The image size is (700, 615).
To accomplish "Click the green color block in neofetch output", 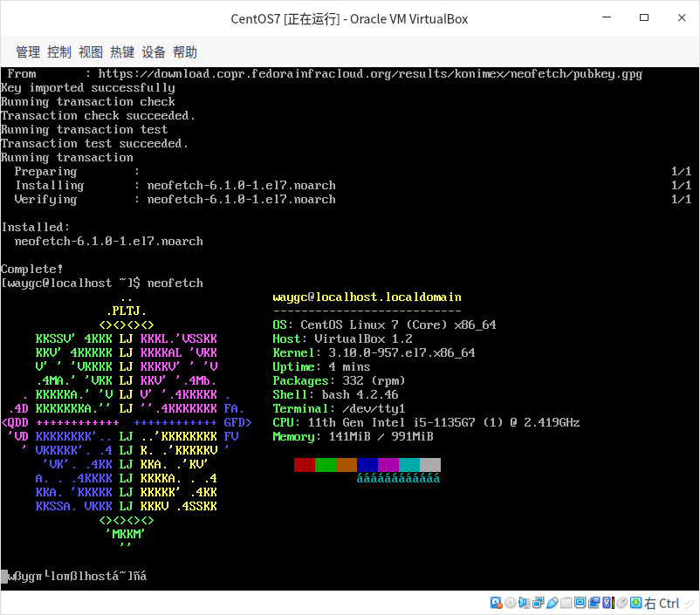I will click(x=326, y=465).
